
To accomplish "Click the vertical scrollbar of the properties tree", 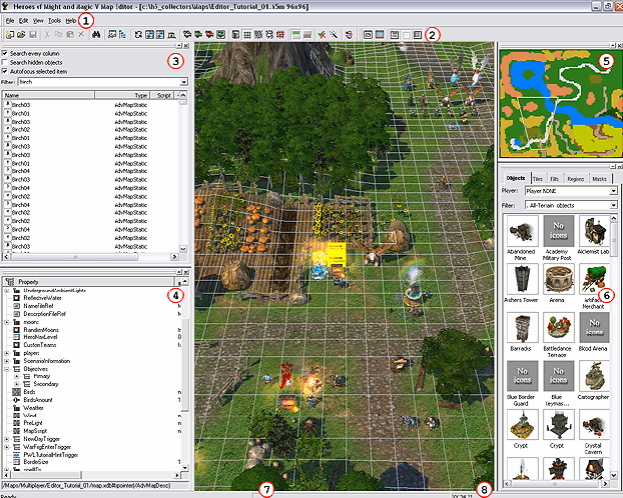I will click(x=184, y=375).
